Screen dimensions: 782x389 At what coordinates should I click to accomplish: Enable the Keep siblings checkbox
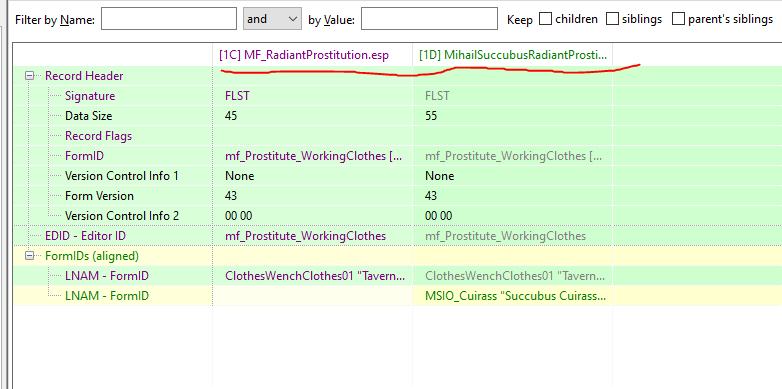pyautogui.click(x=612, y=19)
